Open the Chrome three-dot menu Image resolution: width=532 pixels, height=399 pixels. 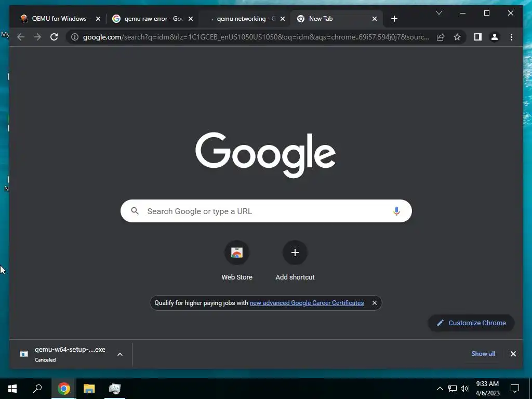coord(511,37)
